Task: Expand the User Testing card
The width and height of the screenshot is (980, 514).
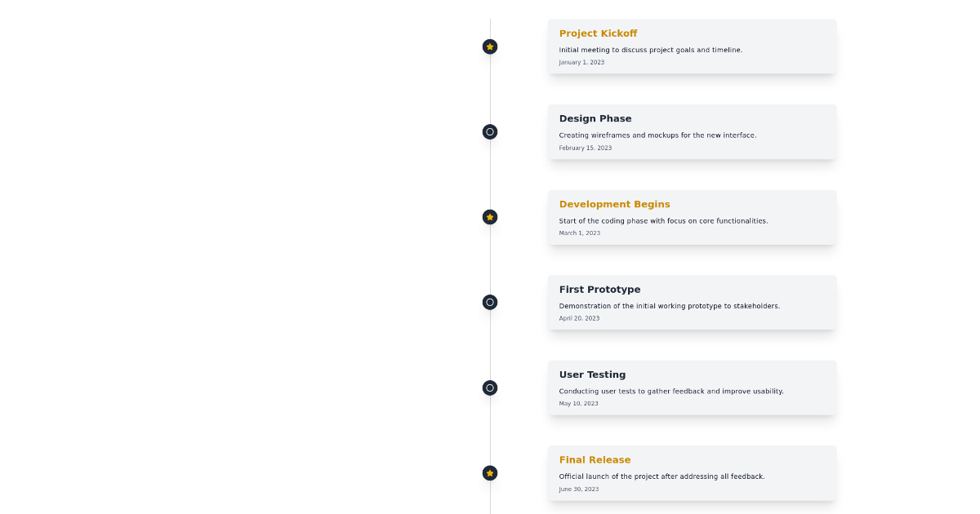Action: pos(692,388)
